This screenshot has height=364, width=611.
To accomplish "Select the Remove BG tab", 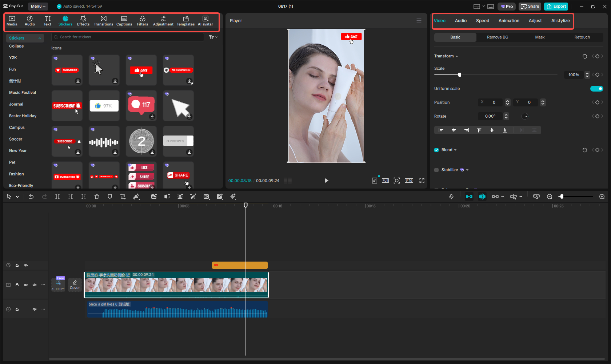I will coord(497,37).
